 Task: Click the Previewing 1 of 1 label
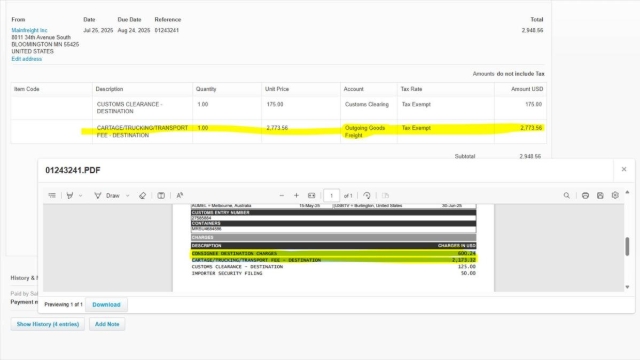pos(63,304)
